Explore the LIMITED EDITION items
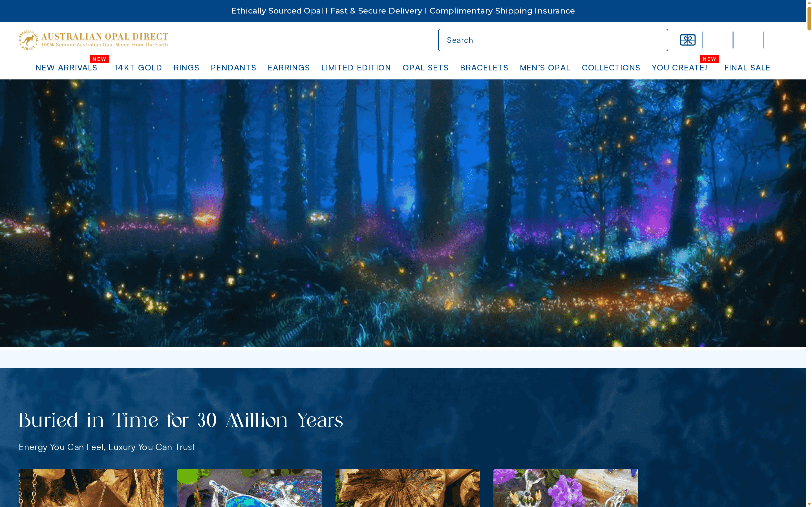This screenshot has width=812, height=507. pos(356,67)
